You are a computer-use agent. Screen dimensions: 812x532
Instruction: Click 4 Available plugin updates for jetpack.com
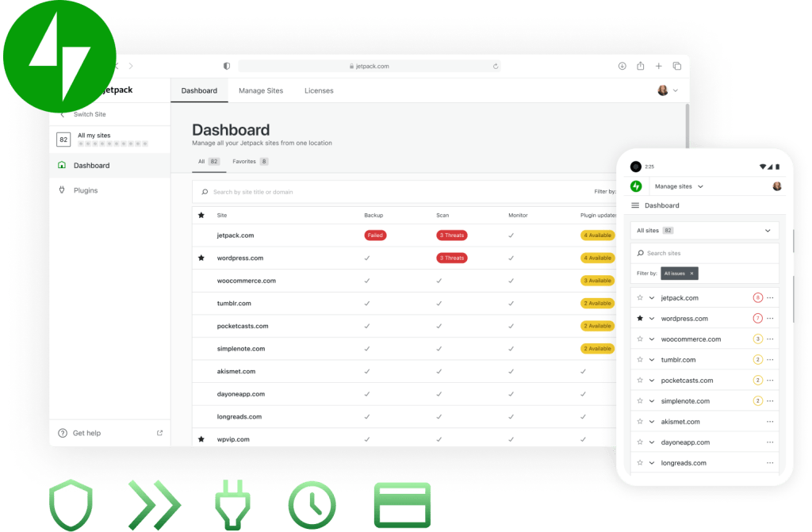coord(598,235)
